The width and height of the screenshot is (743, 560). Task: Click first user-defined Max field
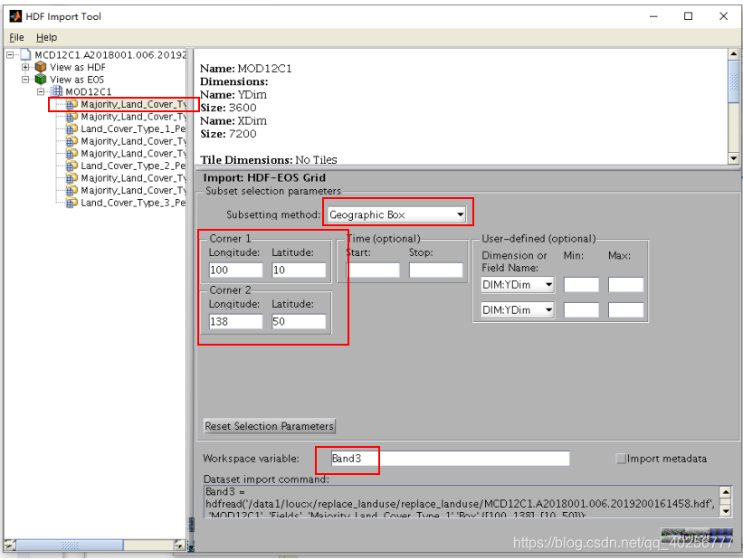click(x=626, y=285)
